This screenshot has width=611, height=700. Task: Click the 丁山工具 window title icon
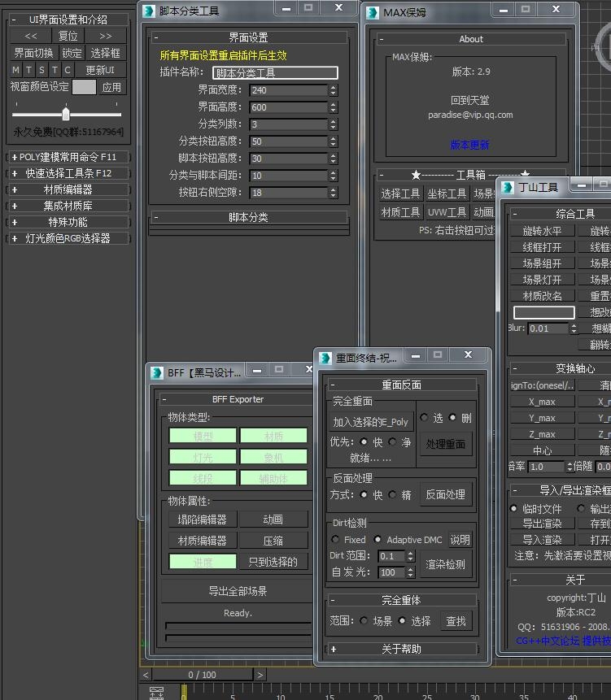point(508,188)
